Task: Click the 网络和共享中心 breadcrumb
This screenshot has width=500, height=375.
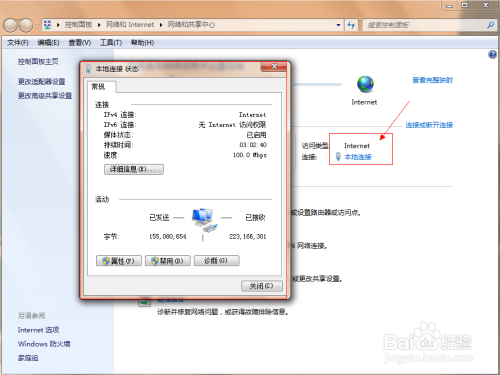Action: (x=191, y=25)
